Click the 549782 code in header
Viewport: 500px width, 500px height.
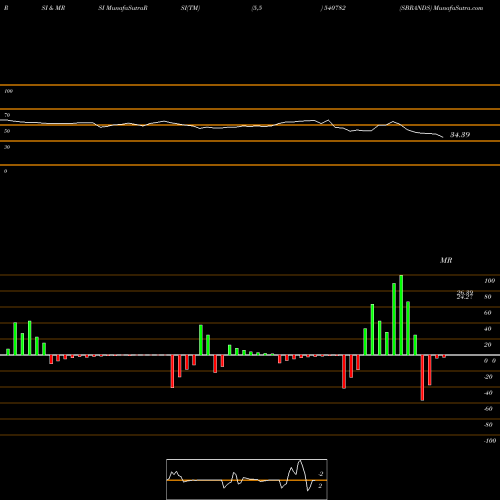click(334, 8)
